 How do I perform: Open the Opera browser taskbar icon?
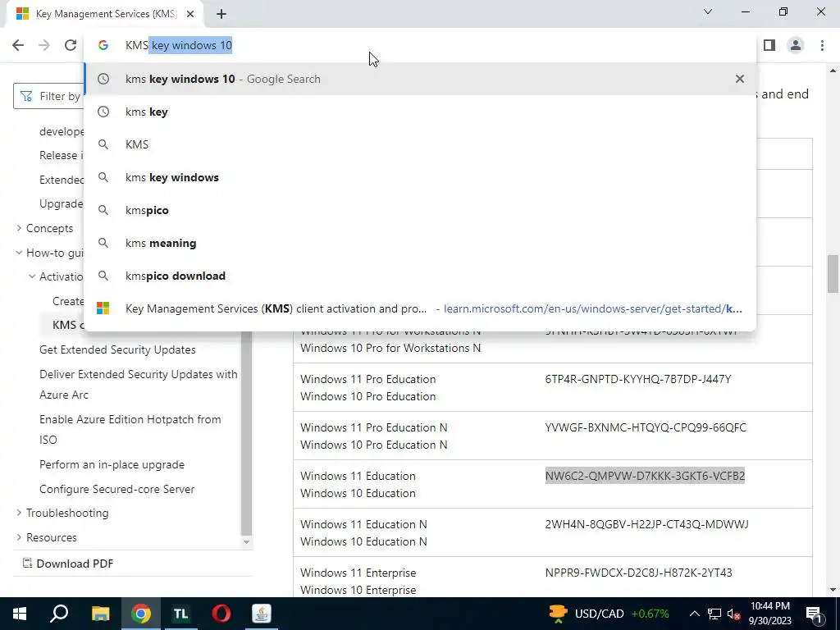pyautogui.click(x=221, y=614)
